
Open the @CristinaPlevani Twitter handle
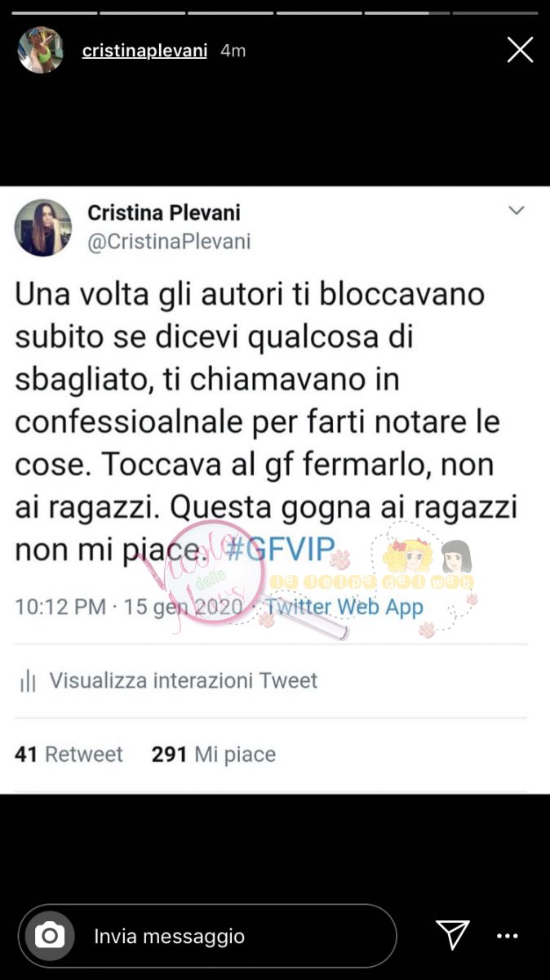pyautogui.click(x=169, y=243)
